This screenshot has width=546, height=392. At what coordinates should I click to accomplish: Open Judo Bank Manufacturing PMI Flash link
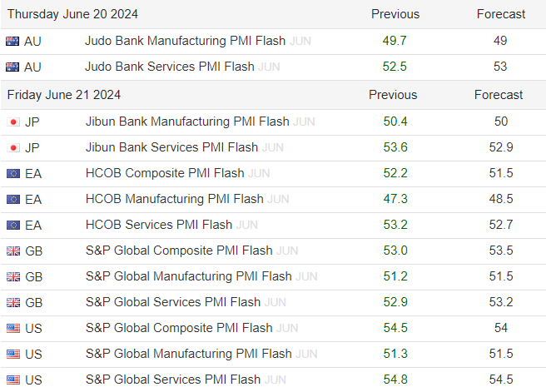coord(185,41)
